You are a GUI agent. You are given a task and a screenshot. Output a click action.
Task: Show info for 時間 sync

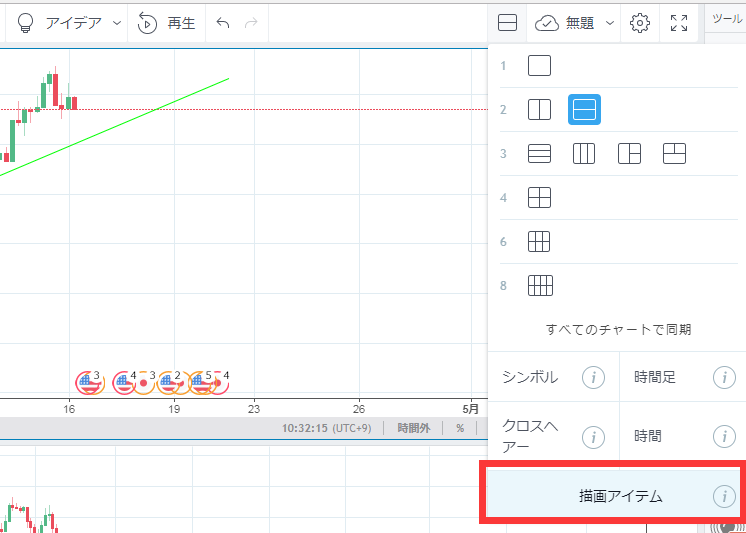click(724, 436)
